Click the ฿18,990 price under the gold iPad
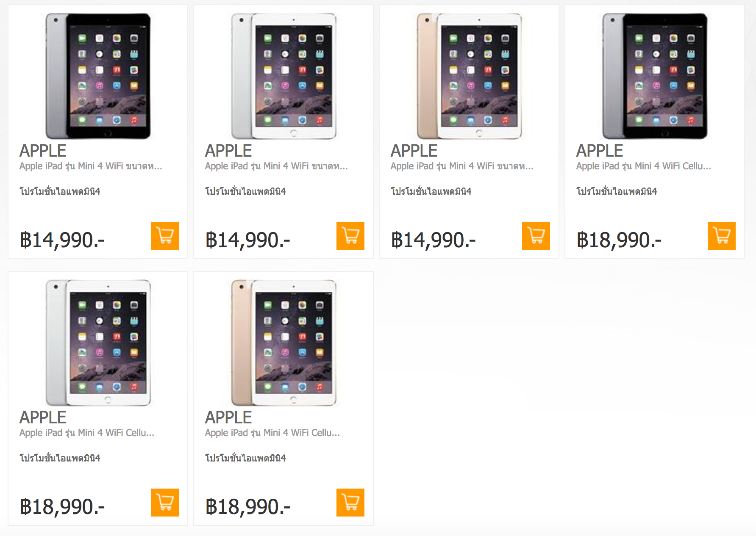 coord(248,507)
